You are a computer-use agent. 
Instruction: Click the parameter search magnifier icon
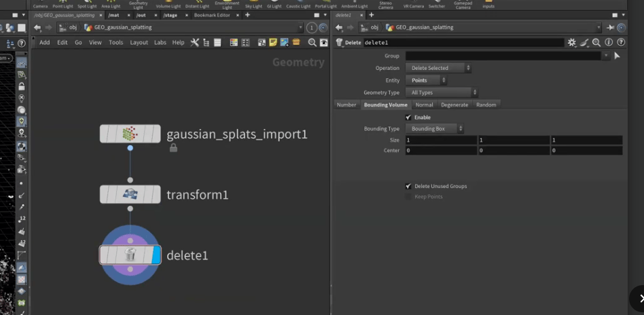(x=596, y=42)
